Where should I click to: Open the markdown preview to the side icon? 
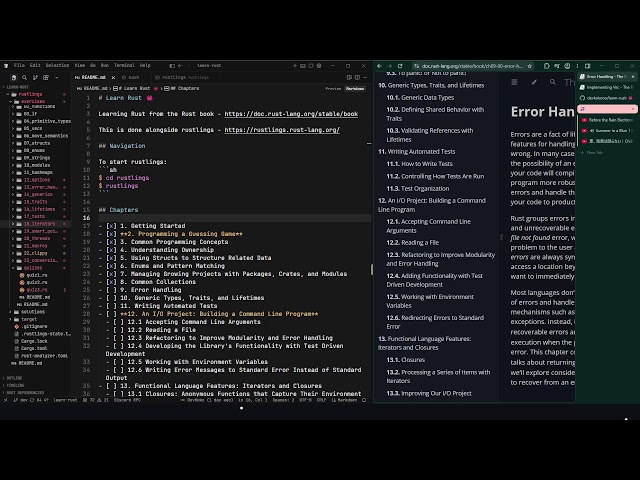click(349, 77)
